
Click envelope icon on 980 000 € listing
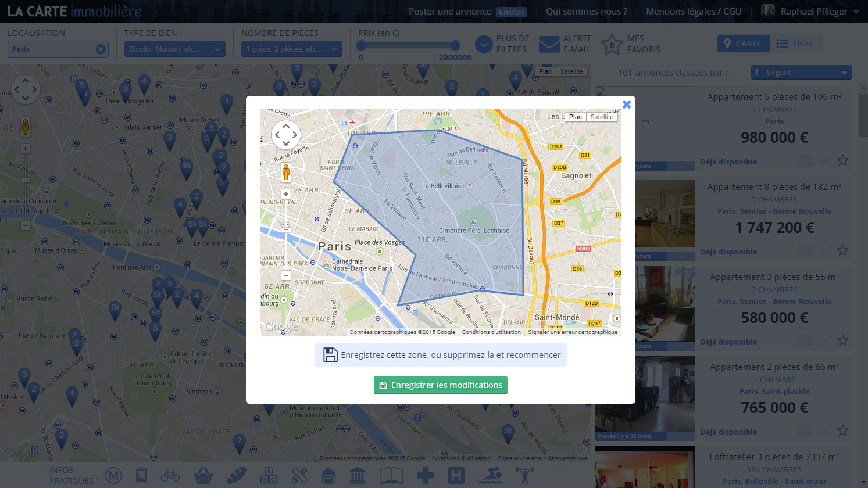click(805, 161)
